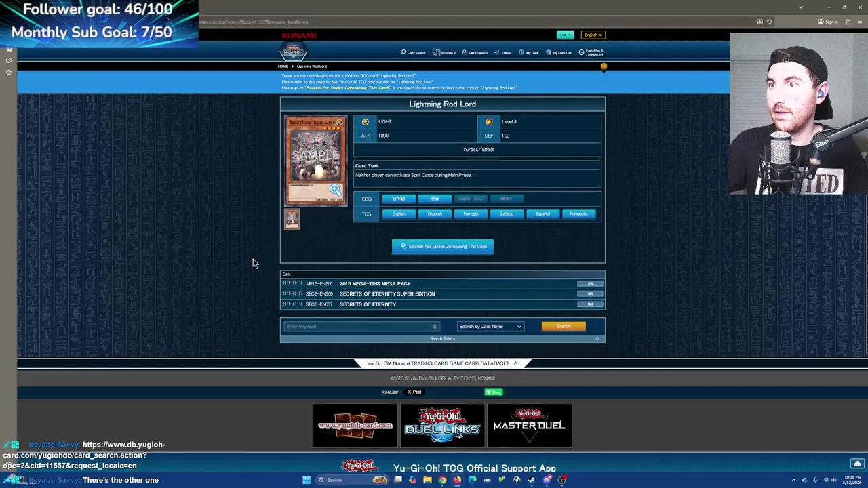Open 2015 MEGA-TINS MEGA PACK set row
This screenshot has width=868, height=488.
[442, 283]
